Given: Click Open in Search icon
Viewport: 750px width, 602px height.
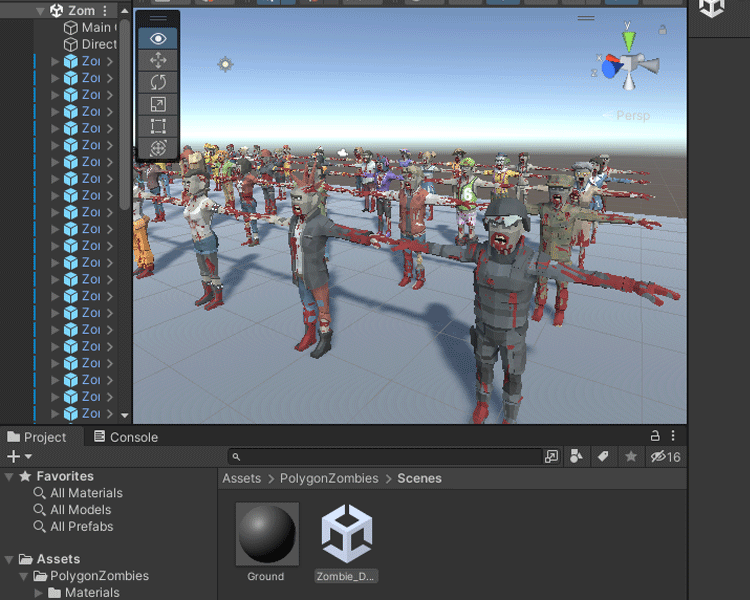Looking at the screenshot, I should pos(551,457).
